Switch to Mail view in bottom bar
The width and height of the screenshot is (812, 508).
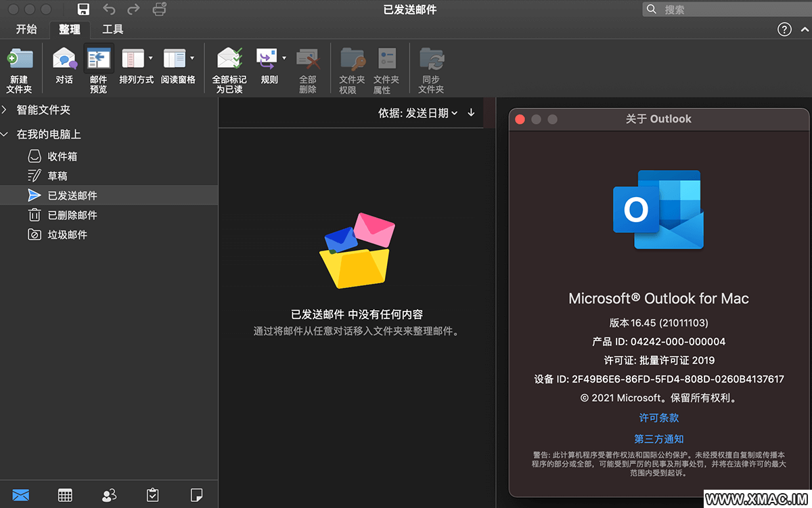21,495
